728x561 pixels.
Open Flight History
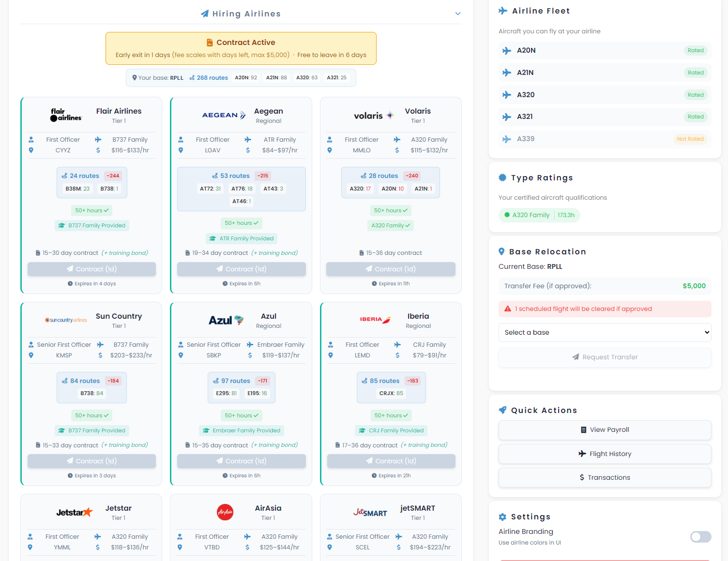click(x=605, y=454)
